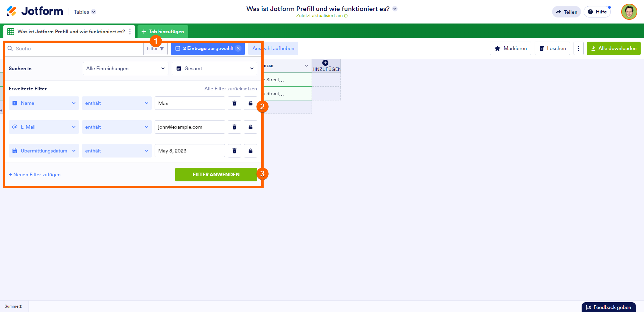Screen dimensions: 644x312
Task: Click the Max filter value field
Action: coord(190,103)
